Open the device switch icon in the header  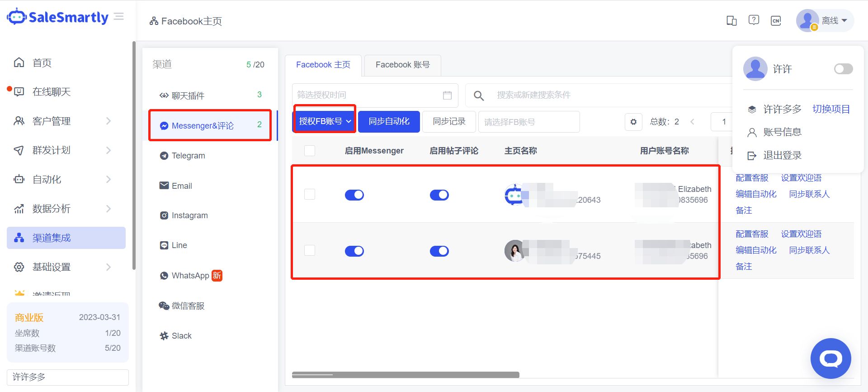tap(731, 20)
